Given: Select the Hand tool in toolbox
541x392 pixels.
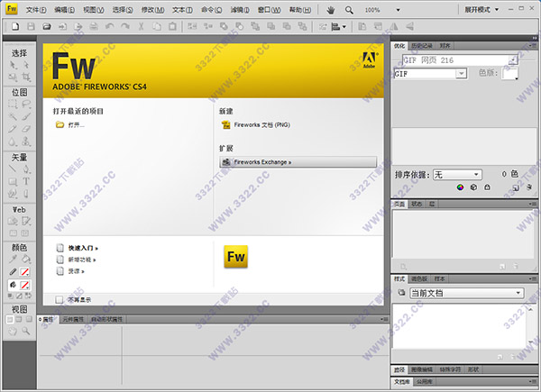Looking at the screenshot, I should point(13,332).
